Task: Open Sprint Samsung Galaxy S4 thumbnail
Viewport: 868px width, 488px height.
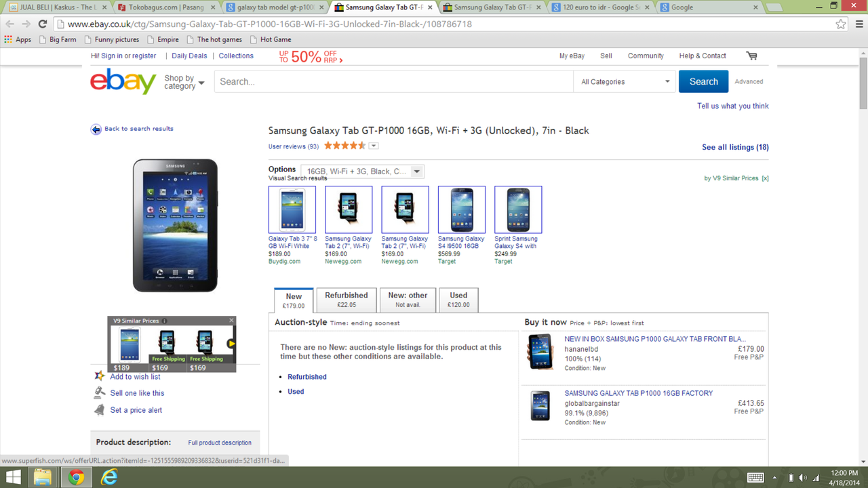Action: pos(518,209)
